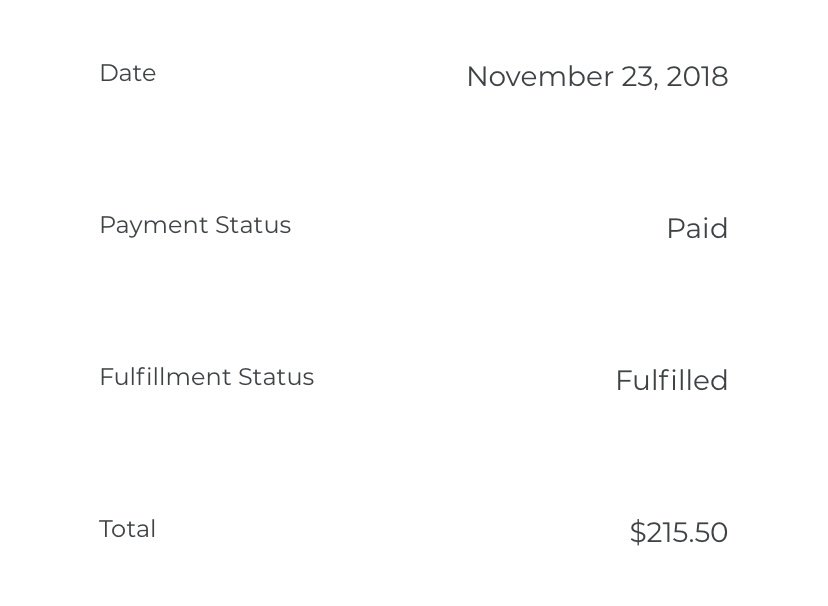828x606 pixels.
Task: Click the Fulfillment Status label
Action: [x=206, y=377]
